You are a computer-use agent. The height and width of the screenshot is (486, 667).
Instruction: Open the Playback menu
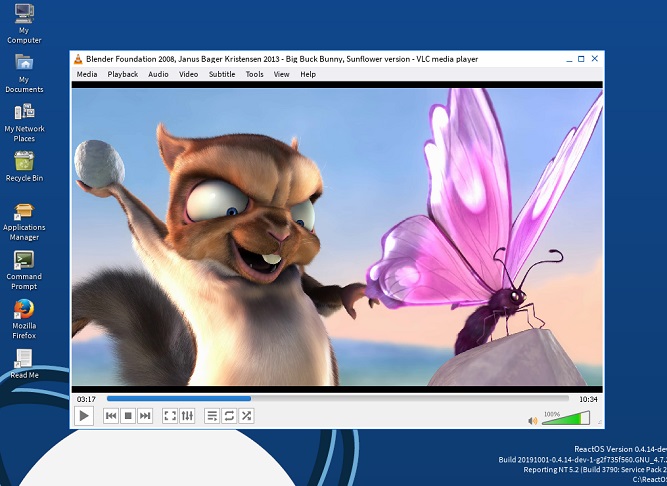coord(123,74)
